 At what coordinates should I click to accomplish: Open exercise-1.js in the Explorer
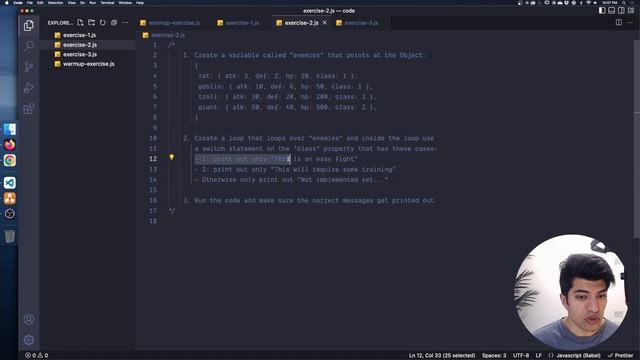point(80,35)
